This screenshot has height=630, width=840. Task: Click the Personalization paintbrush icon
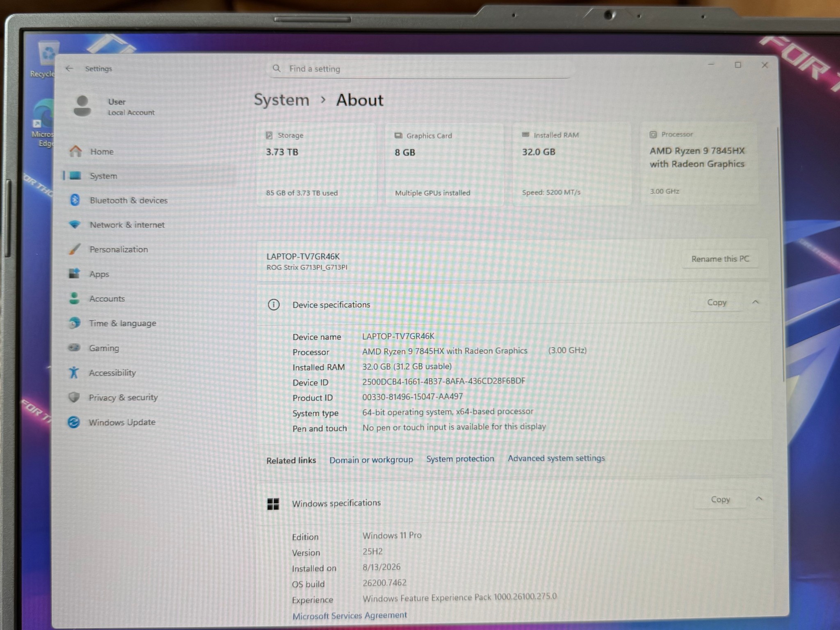tap(75, 249)
